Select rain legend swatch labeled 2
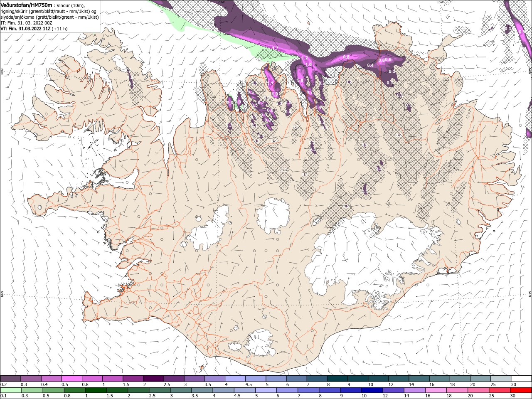This screenshot has height=399, width=532. coord(138,390)
